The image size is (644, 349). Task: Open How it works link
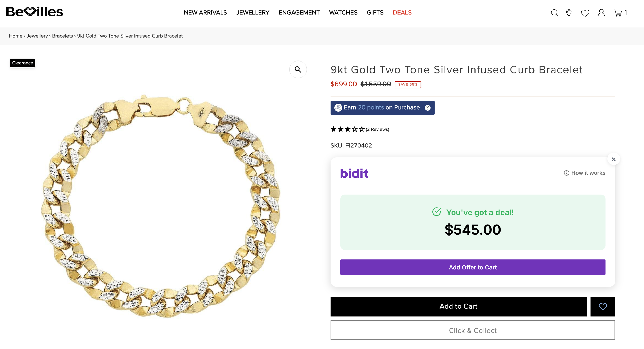pos(584,173)
